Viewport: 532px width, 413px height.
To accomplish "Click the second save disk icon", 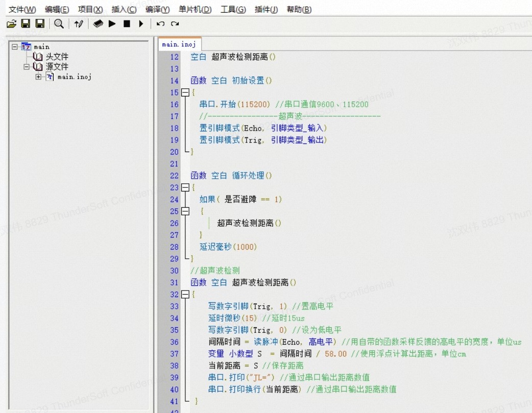I will [40, 23].
